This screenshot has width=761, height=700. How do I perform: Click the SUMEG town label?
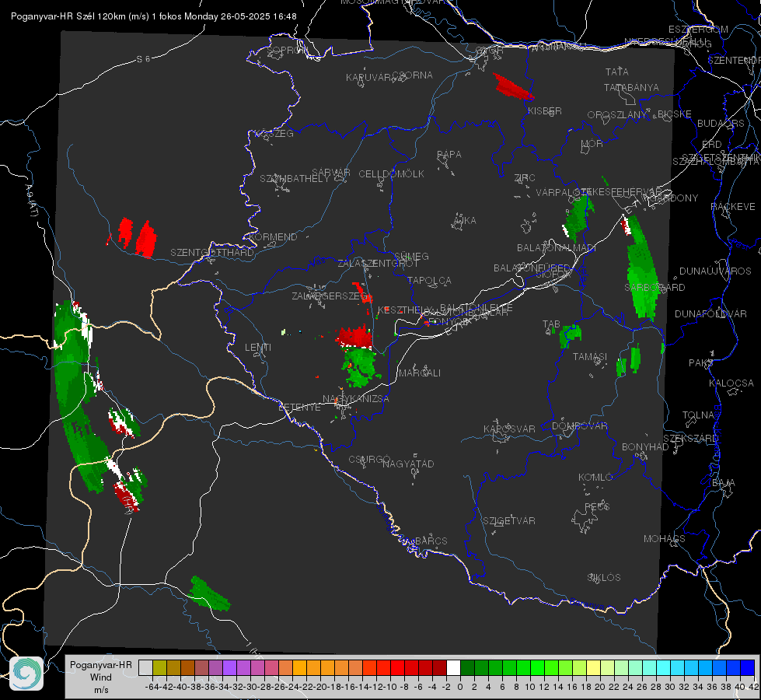tap(411, 257)
